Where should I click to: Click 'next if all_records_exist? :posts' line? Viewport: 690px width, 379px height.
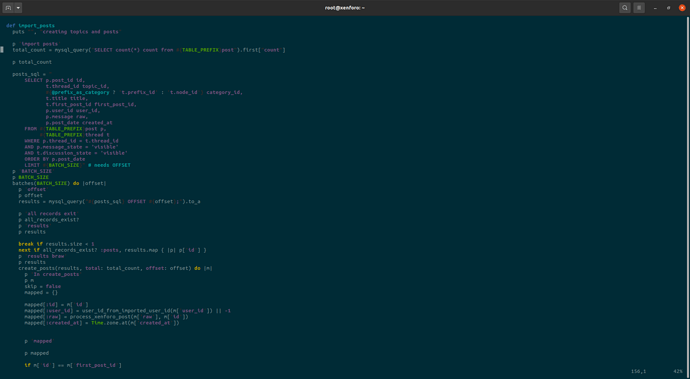pyautogui.click(x=112, y=250)
